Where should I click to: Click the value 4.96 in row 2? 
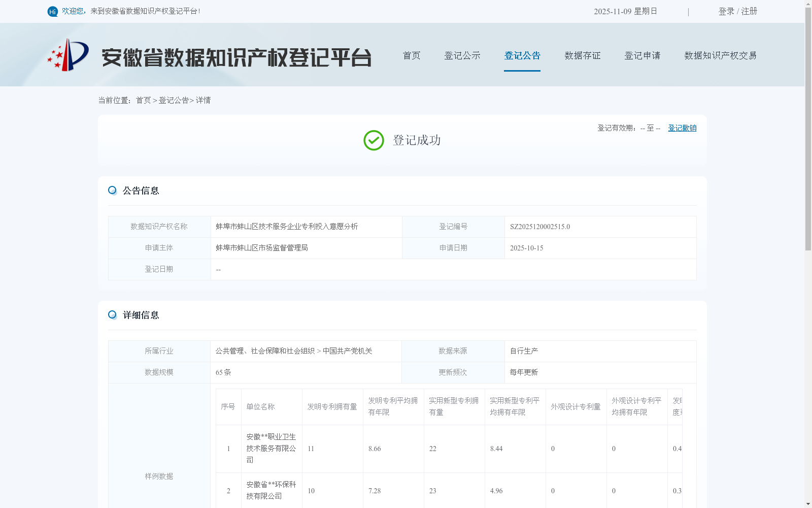tap(496, 491)
